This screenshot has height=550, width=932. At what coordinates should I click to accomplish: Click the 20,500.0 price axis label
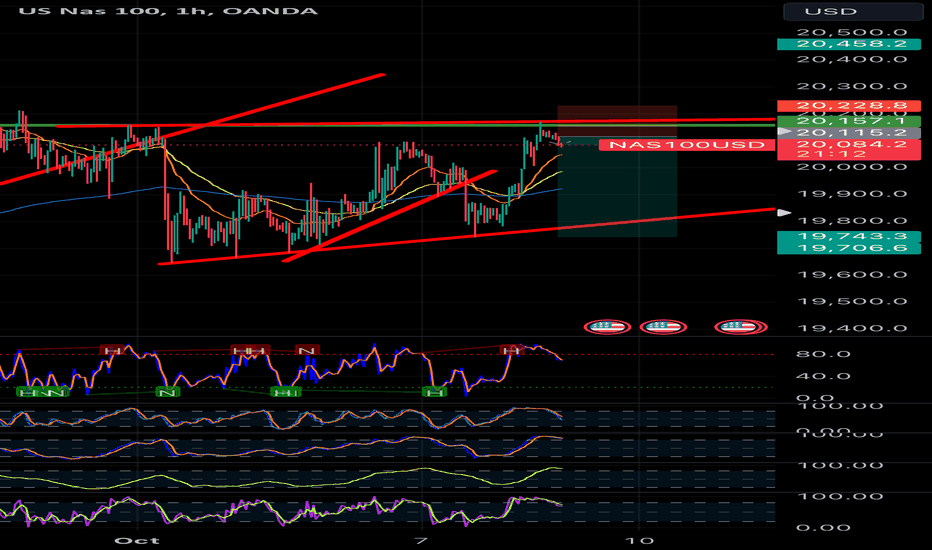click(x=852, y=32)
